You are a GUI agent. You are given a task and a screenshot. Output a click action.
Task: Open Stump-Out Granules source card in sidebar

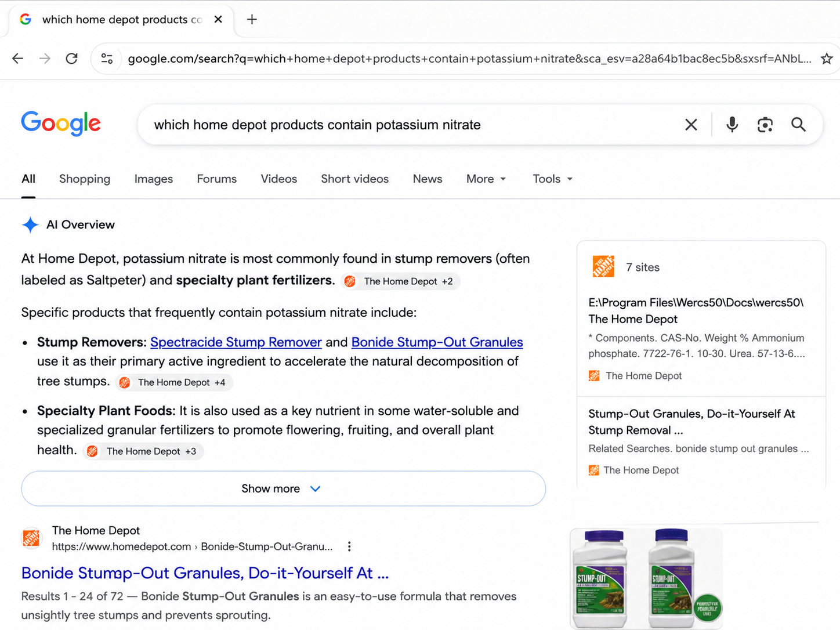701,441
